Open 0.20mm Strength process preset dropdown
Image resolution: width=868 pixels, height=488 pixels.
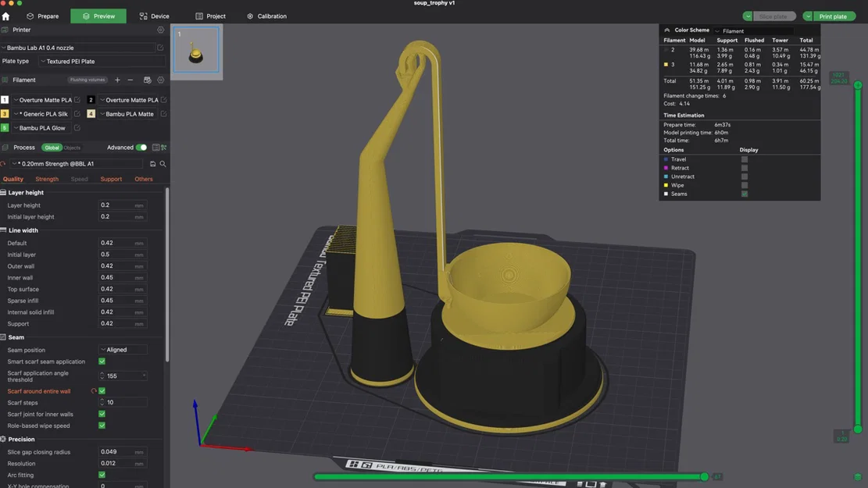77,164
